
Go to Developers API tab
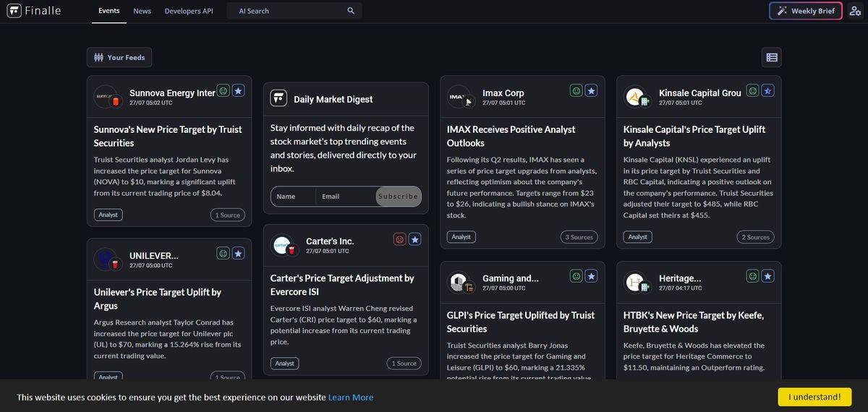coord(189,11)
